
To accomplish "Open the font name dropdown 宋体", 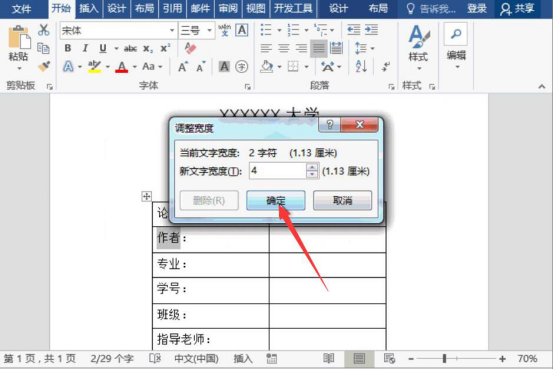I will 172,30.
